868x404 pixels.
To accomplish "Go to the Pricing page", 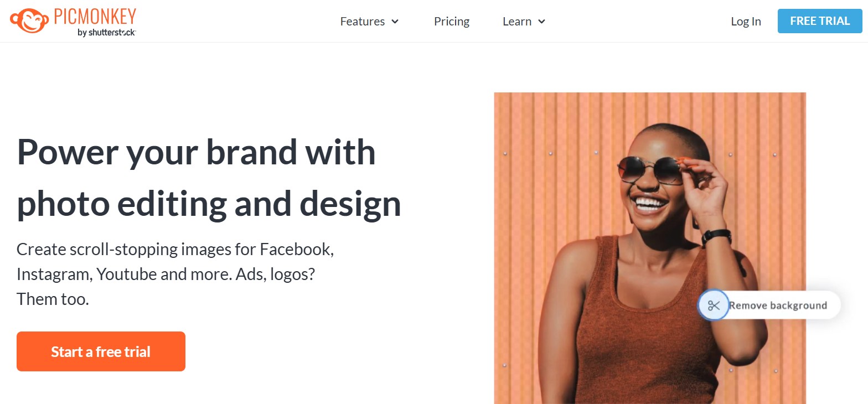I will 452,22.
